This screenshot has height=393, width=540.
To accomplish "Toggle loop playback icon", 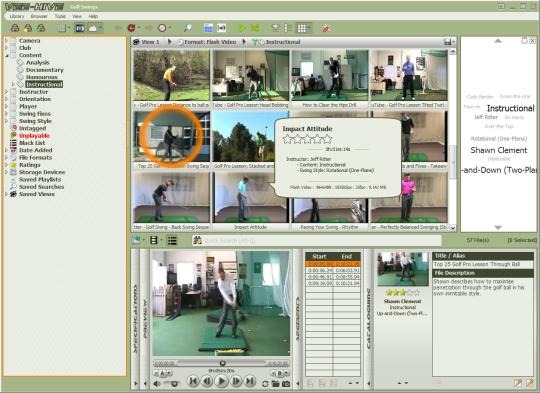I will coord(265,384).
